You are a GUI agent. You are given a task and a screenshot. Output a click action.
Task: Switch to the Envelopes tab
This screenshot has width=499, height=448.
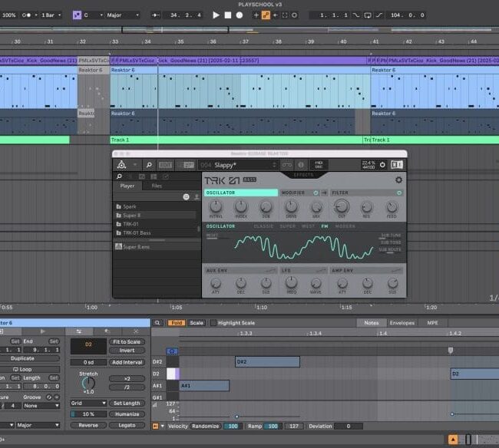tap(402, 323)
